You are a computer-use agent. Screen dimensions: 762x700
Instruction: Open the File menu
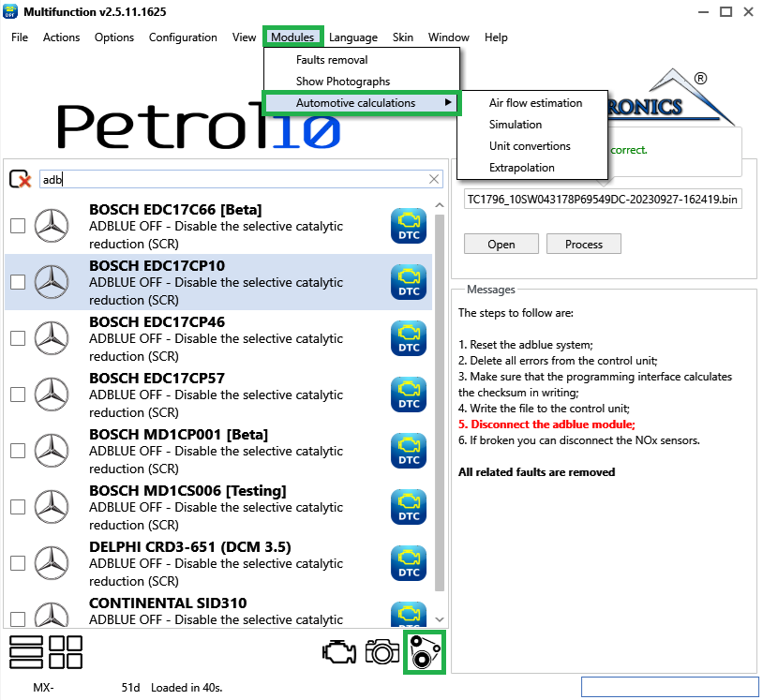[x=20, y=37]
